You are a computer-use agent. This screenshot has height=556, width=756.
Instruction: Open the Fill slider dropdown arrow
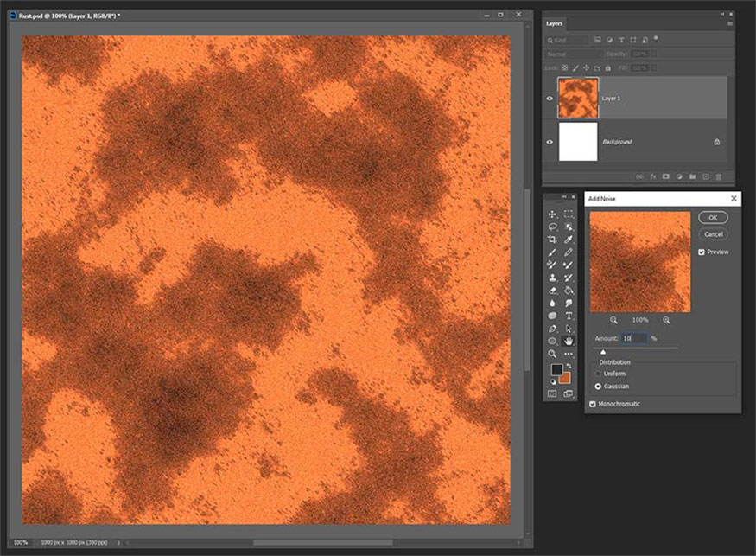pos(654,68)
